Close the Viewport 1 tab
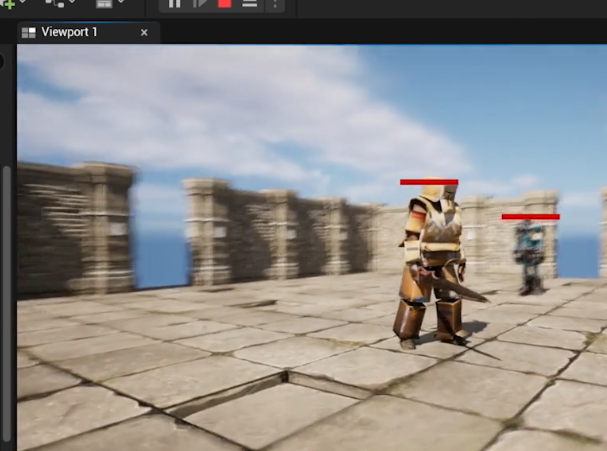Viewport: 607px width, 451px height. click(144, 33)
